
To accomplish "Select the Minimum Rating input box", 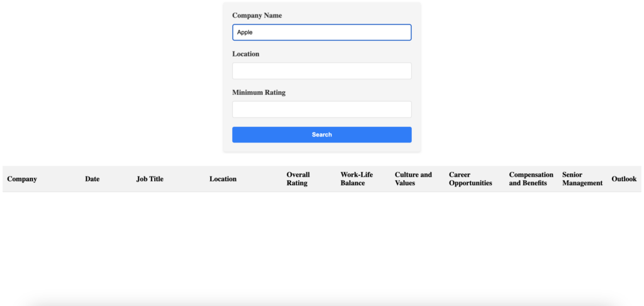I will 321,109.
